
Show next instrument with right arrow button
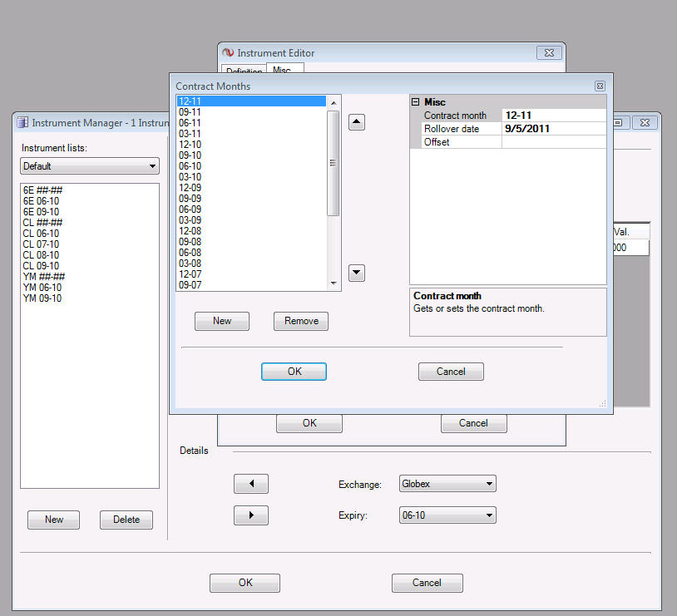click(251, 515)
